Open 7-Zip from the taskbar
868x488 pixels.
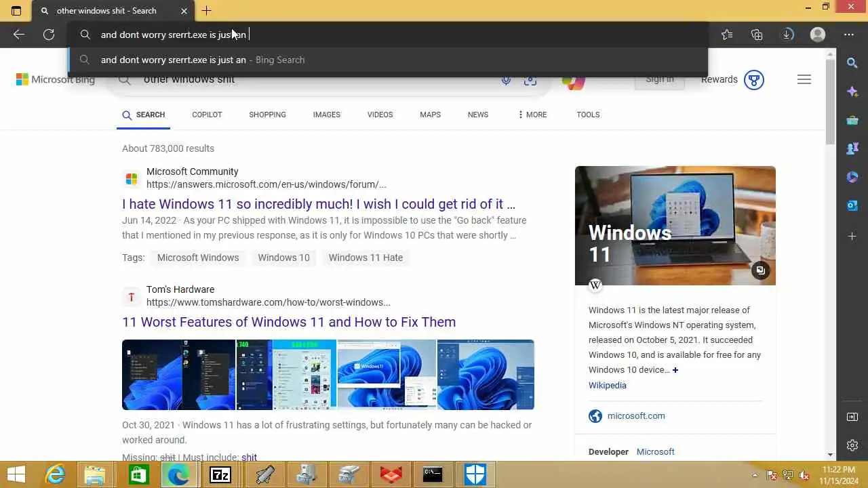[x=220, y=474]
